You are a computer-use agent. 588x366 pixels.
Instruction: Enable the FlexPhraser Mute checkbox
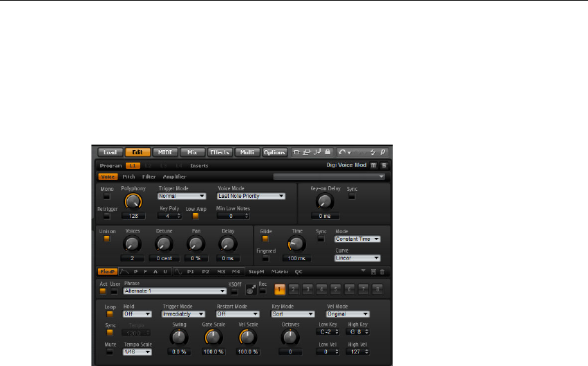point(109,351)
